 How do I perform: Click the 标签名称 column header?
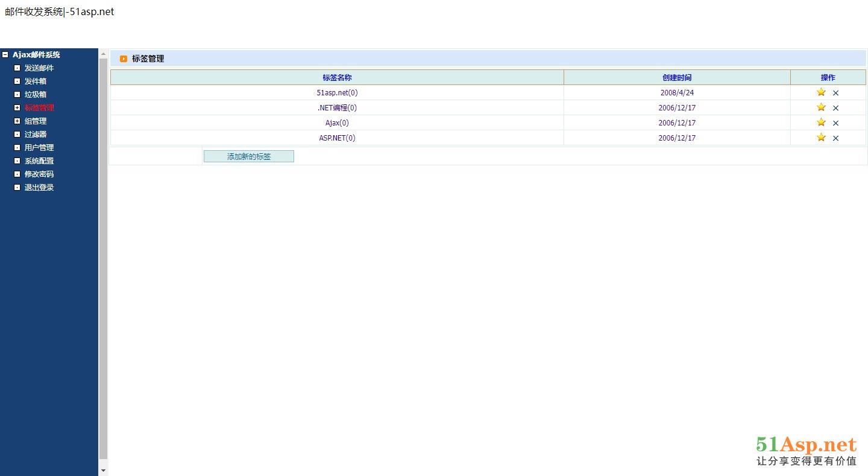pyautogui.click(x=337, y=77)
